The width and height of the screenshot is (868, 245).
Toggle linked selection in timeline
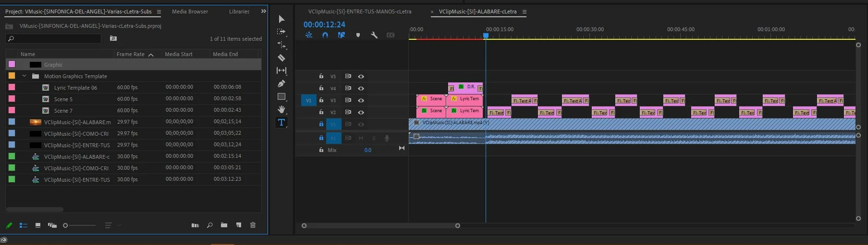point(342,35)
